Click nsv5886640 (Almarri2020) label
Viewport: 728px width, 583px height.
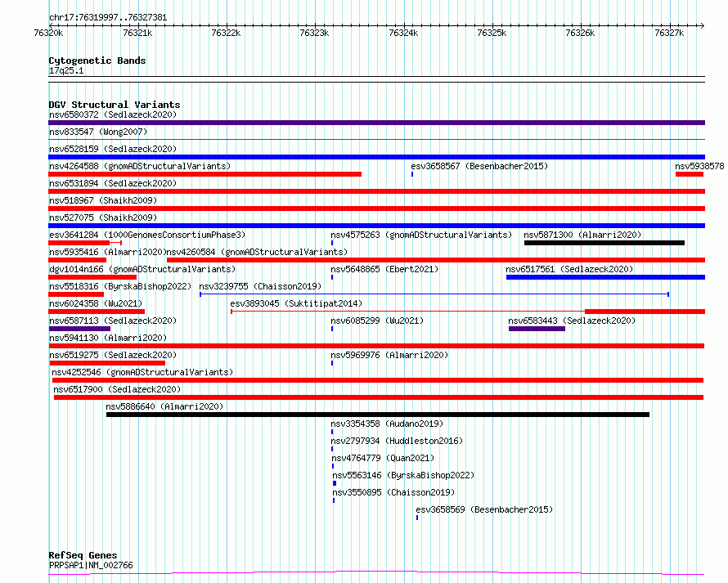click(x=164, y=406)
